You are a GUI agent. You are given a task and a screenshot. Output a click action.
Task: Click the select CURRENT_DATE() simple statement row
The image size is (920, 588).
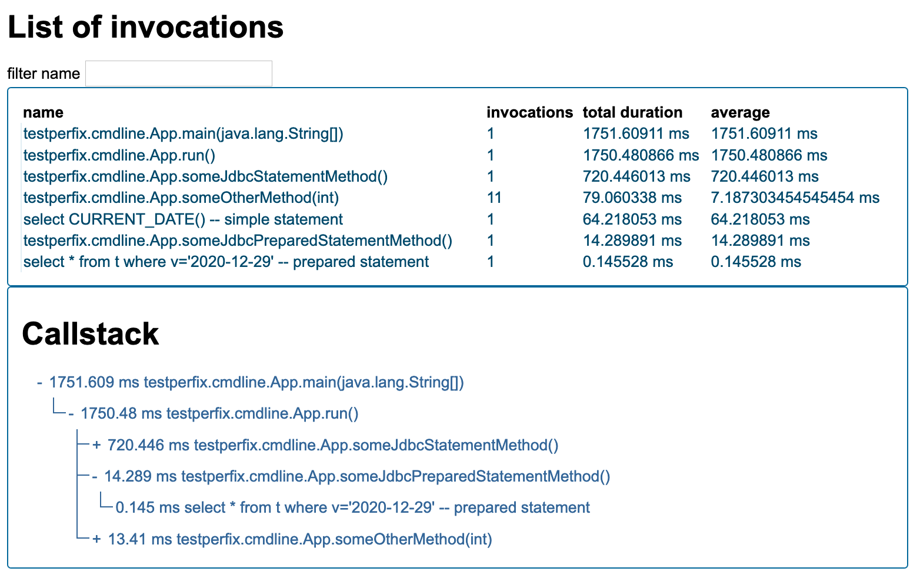point(183,220)
